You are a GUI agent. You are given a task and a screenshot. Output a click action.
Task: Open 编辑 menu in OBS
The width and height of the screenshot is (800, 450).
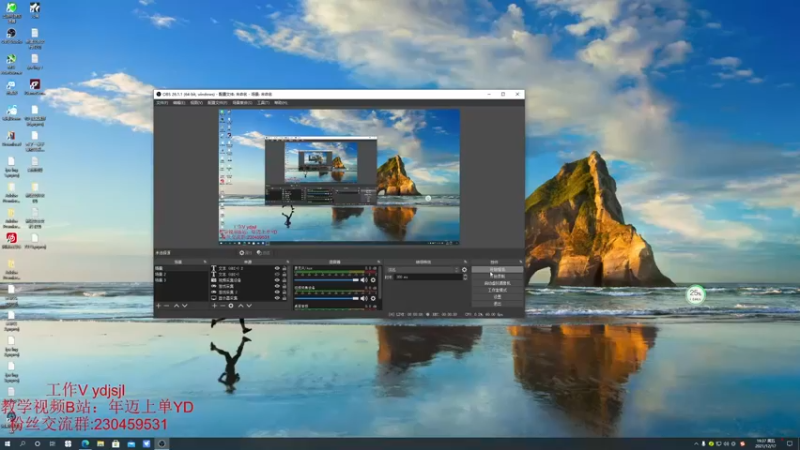[179, 103]
